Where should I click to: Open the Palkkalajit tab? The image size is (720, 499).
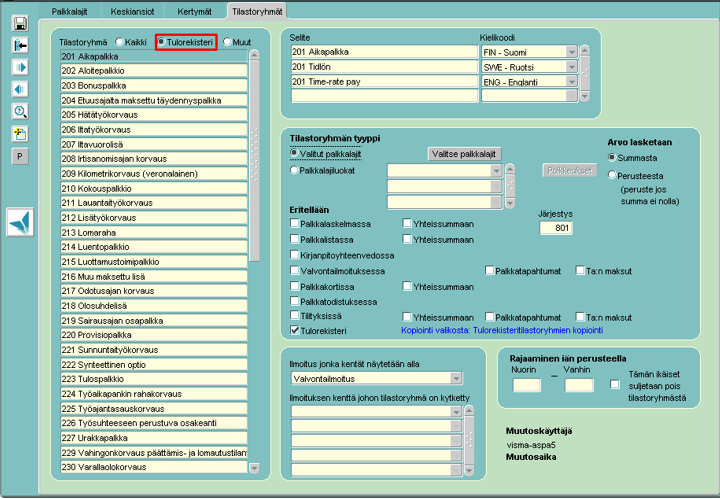click(69, 11)
